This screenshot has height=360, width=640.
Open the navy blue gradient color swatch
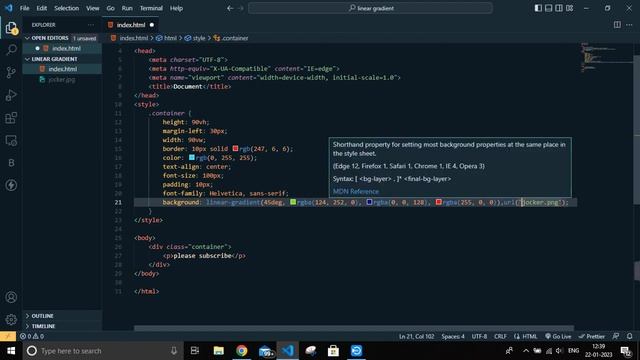point(369,202)
